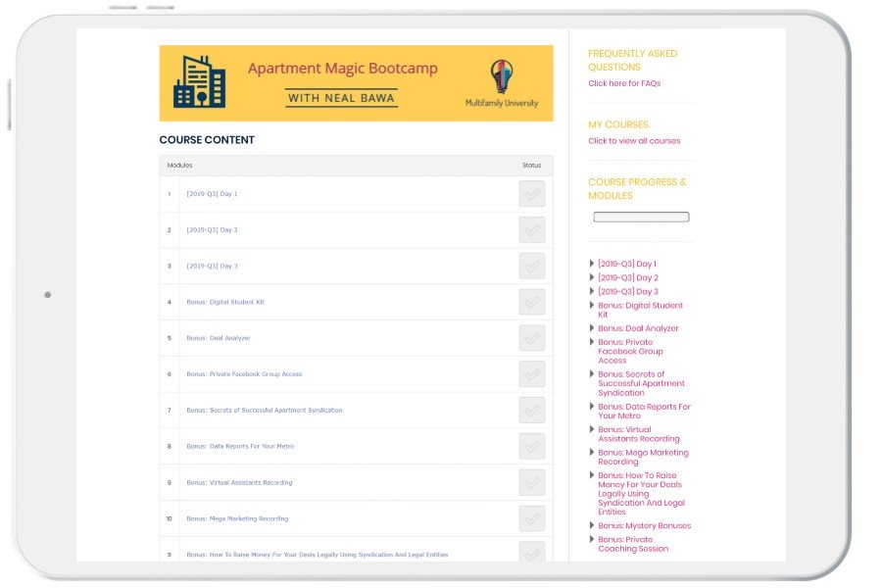This screenshot has height=588, width=882.
Task: Select sidebar link Bonus: Virtual Assistants Recording
Action: pos(638,434)
